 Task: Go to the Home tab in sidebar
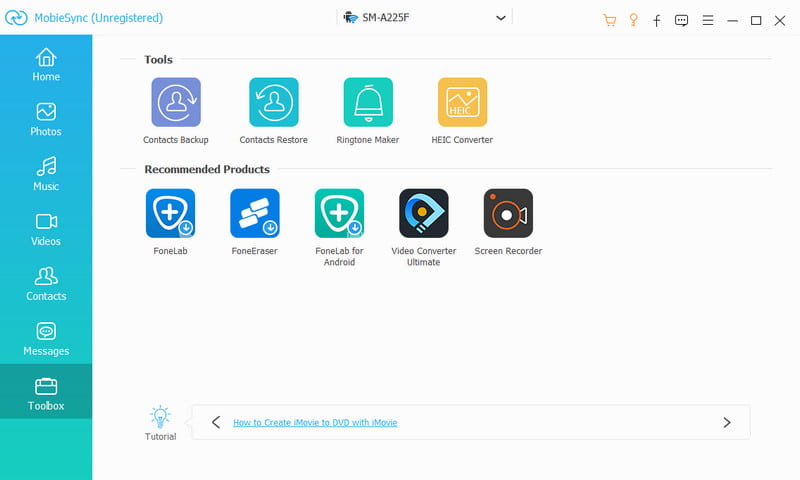click(x=46, y=65)
